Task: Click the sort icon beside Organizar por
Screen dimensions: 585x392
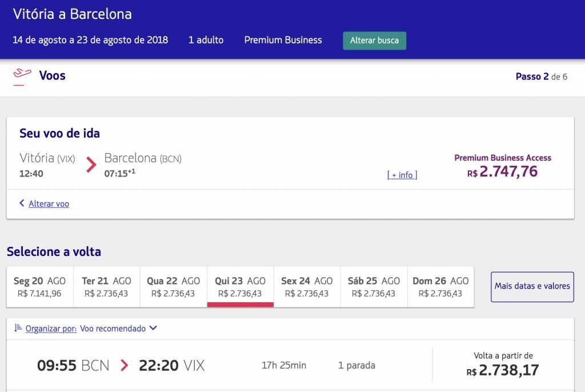Action: tap(18, 328)
